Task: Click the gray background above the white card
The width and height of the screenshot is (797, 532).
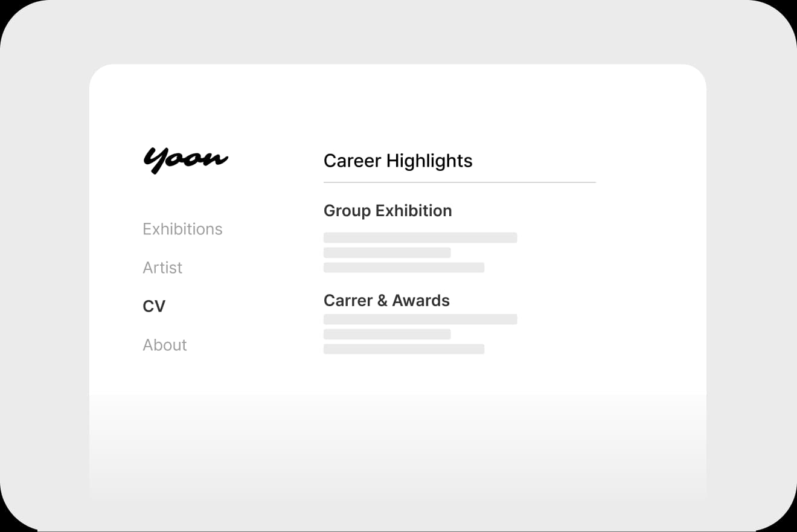Action: [x=397, y=31]
